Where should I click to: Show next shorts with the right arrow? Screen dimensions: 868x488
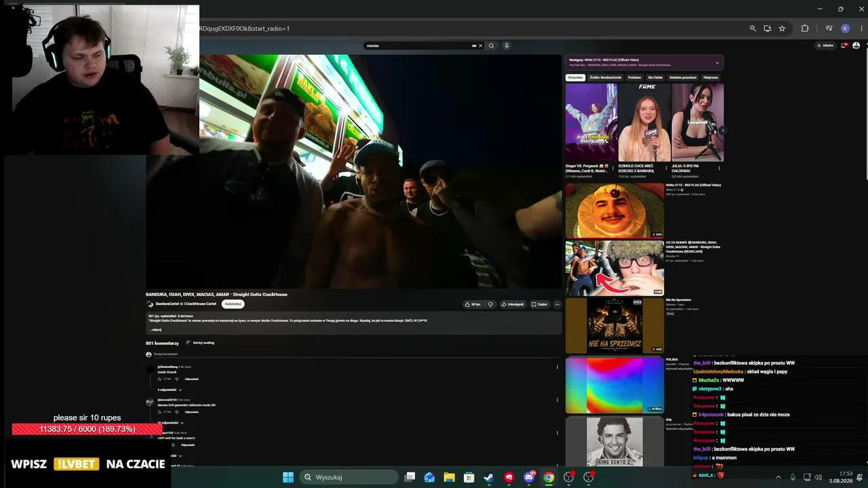click(x=722, y=131)
